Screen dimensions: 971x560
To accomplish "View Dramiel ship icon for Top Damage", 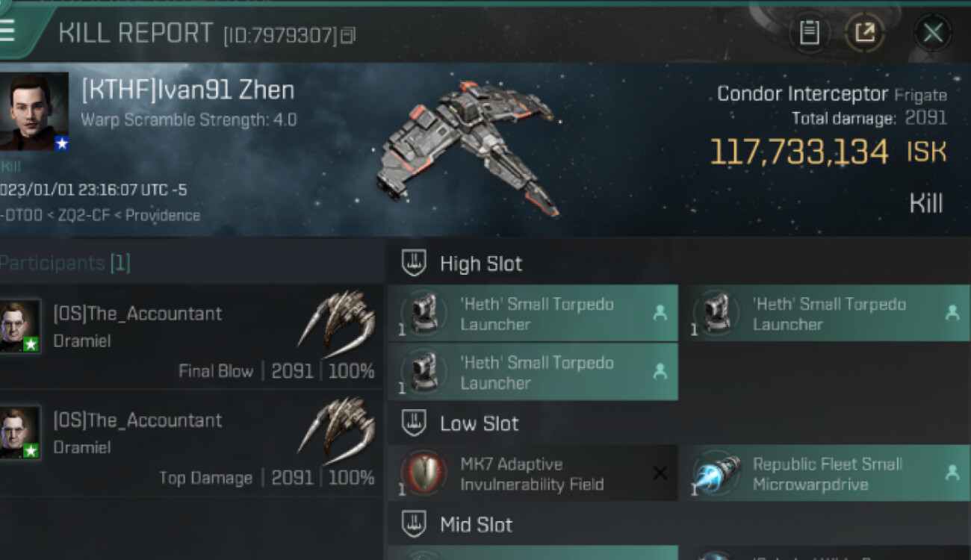I will click(x=336, y=431).
